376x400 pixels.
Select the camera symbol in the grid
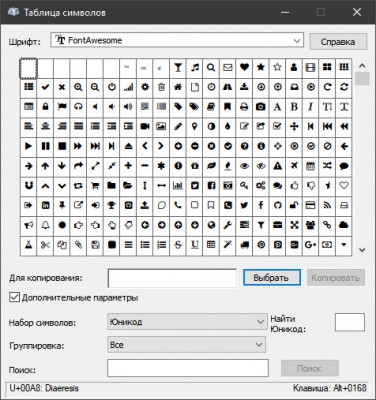pyautogui.click(x=261, y=107)
